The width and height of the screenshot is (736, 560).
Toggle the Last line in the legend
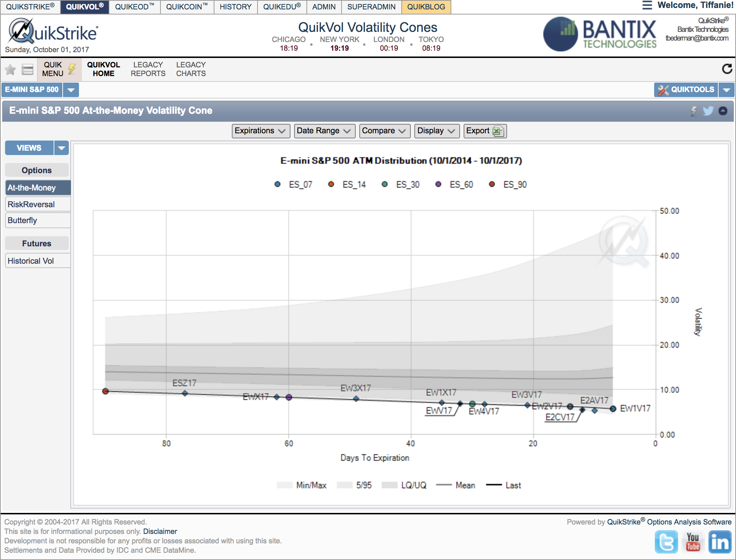pos(503,485)
